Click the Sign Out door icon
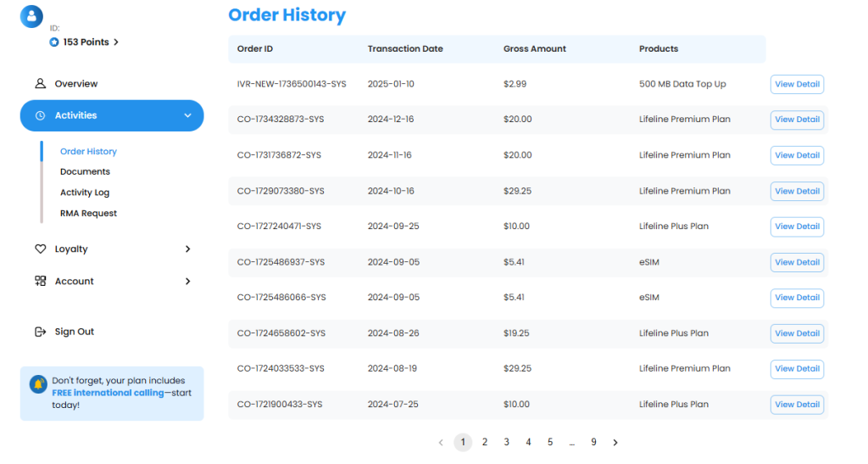The image size is (868, 464). 41,332
